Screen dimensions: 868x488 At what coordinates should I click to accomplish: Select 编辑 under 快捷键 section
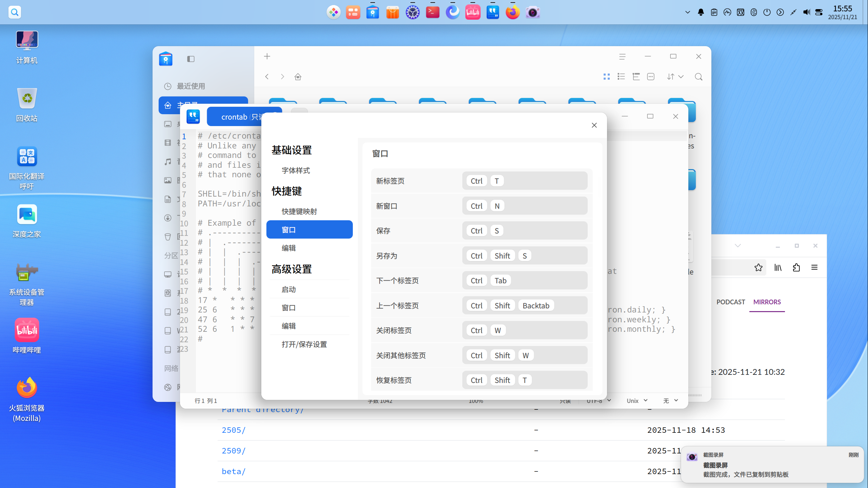click(x=289, y=248)
